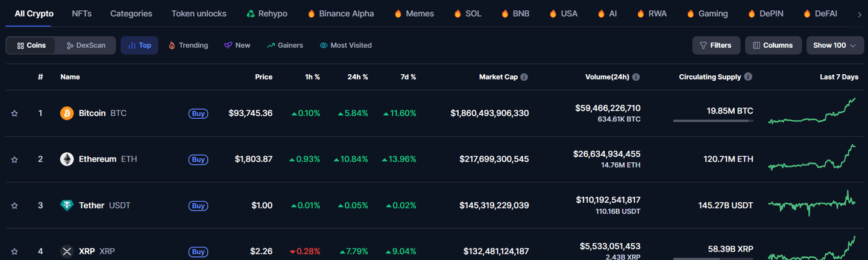The width and height of the screenshot is (868, 260).
Task: Click Bitcoin volume $59,466,226,710
Action: point(608,109)
